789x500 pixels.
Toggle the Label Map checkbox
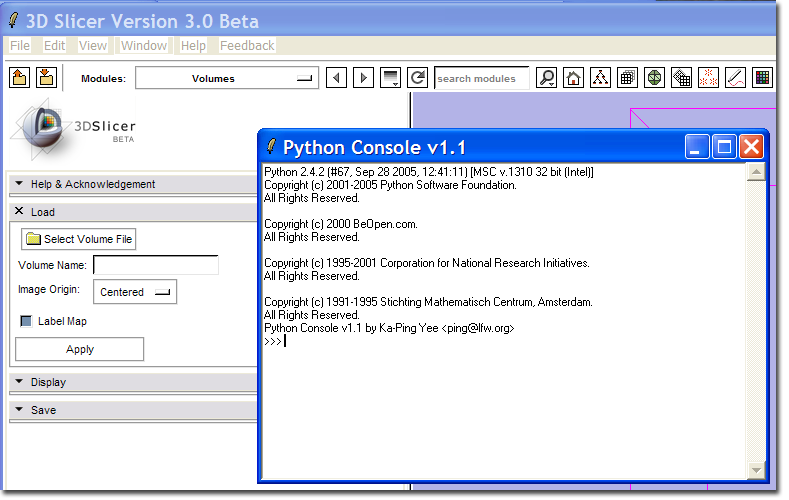(x=27, y=321)
